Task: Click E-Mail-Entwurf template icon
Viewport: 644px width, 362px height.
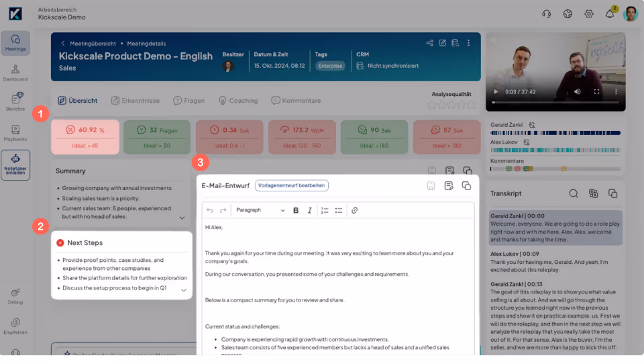Action: coord(449,185)
